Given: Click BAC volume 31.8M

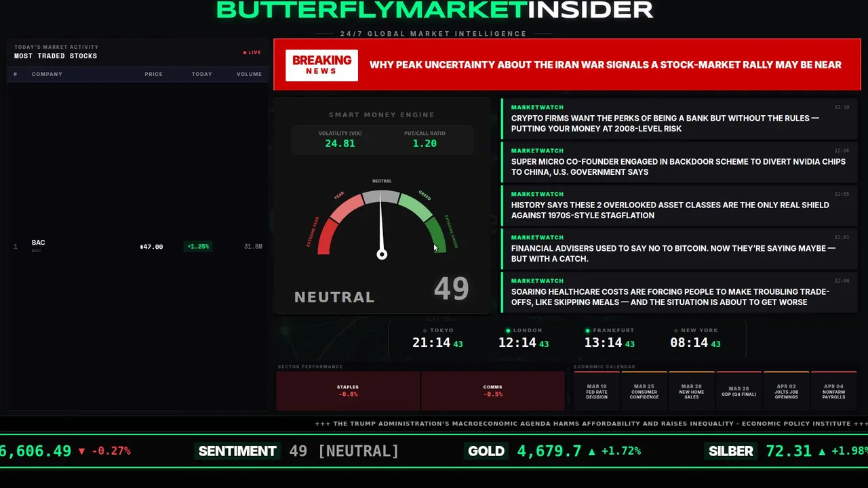Looking at the screenshot, I should pos(253,247).
